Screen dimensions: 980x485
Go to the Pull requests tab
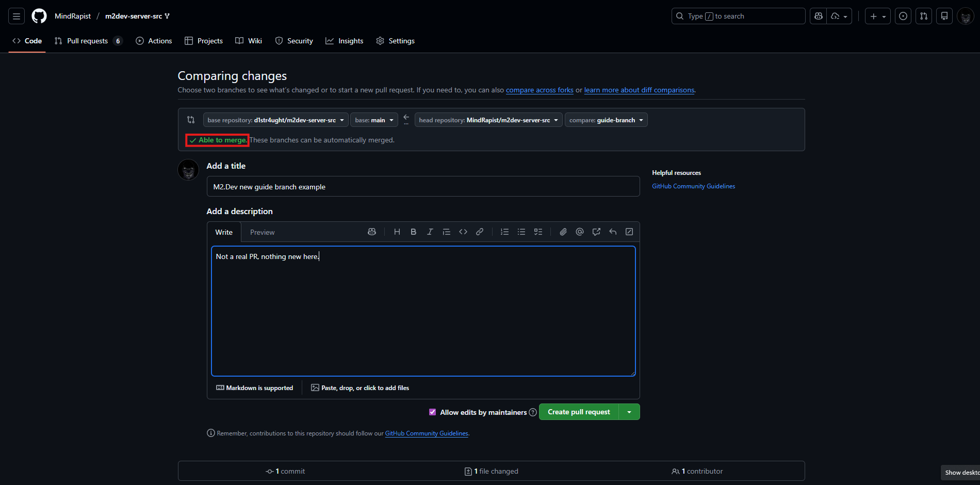click(x=87, y=41)
